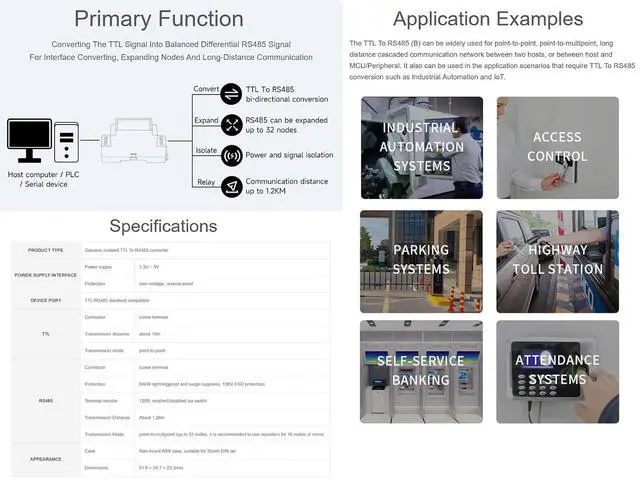Viewport: 640px width, 480px height.
Task: Open the Attendance Systems image
Action: click(x=558, y=372)
